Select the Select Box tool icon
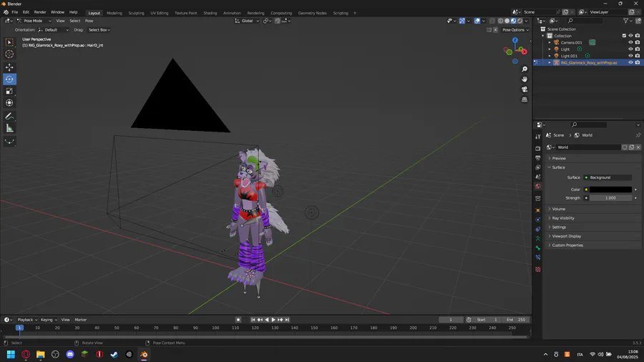 point(9,42)
